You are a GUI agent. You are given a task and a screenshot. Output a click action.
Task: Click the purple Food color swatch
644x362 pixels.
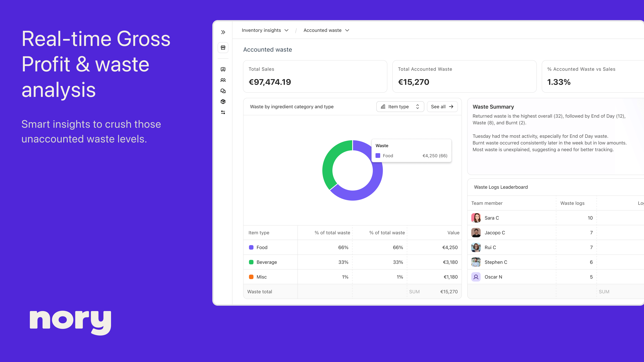[x=251, y=247]
